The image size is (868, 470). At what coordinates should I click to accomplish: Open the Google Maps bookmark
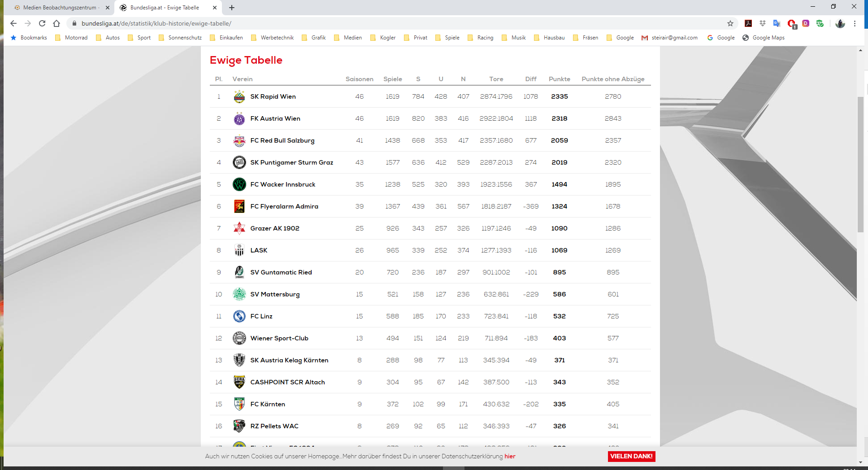point(764,38)
